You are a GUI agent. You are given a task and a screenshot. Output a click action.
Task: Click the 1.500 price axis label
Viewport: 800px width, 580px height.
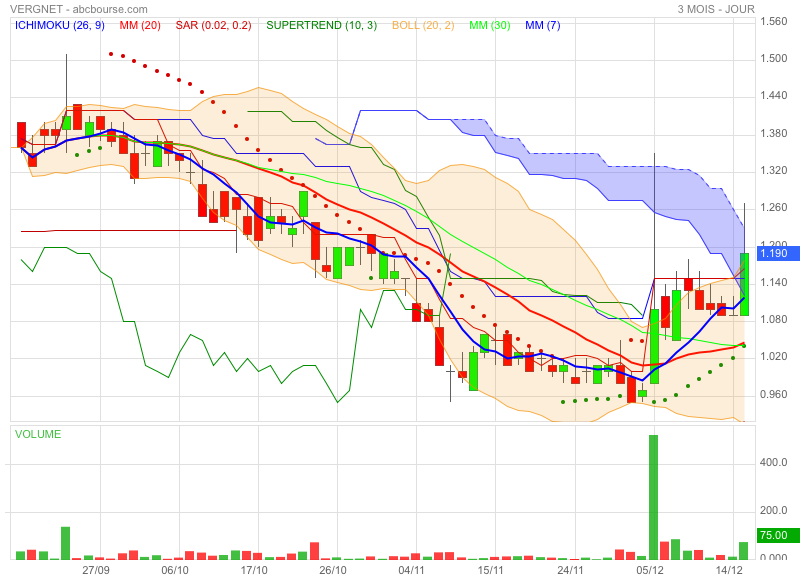(773, 59)
